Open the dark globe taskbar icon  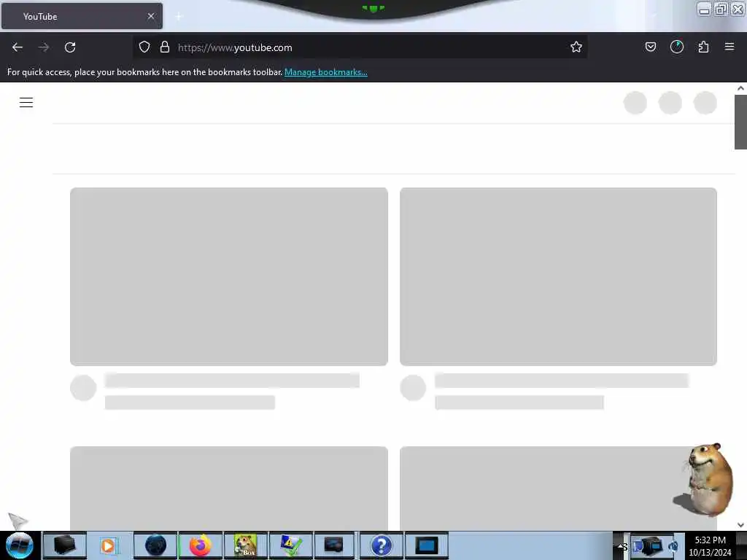point(155,545)
